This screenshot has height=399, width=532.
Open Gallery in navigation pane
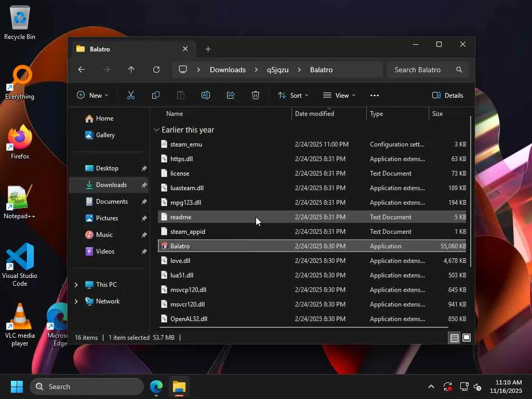tap(100, 135)
